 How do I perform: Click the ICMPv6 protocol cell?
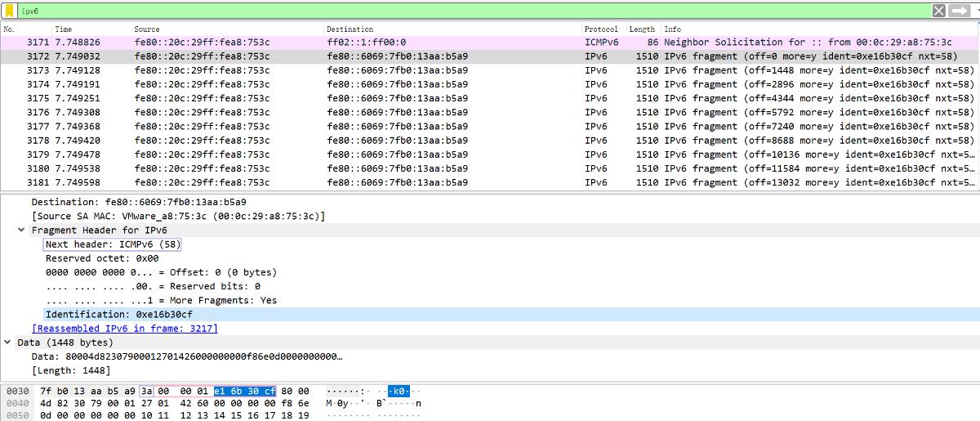pos(604,43)
